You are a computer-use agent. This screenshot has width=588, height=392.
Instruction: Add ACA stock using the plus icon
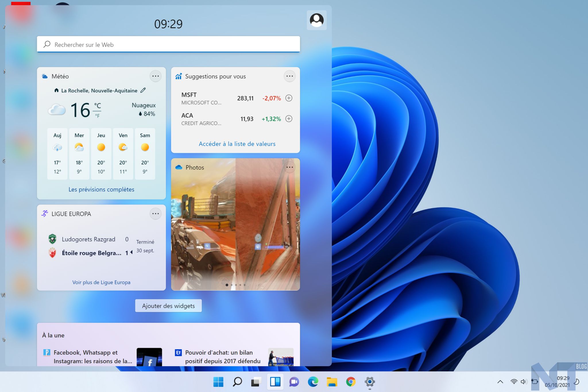(289, 119)
